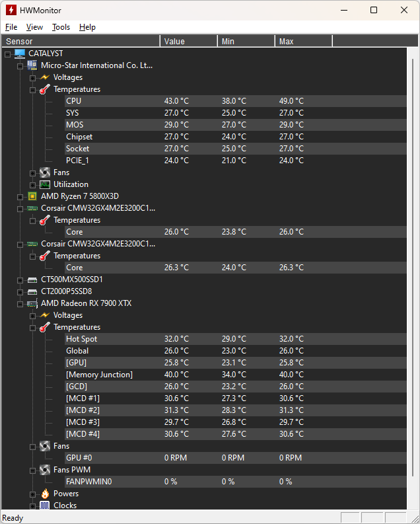Click the [GCD] label
420x524 pixels.
[77, 387]
